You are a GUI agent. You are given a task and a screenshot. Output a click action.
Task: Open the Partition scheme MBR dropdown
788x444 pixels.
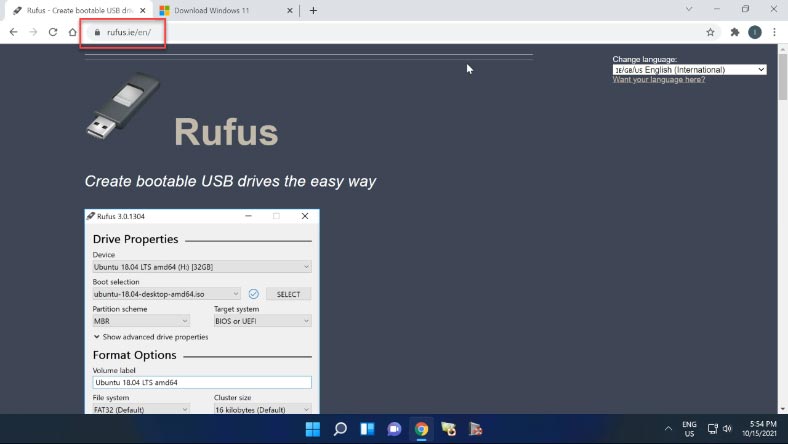[141, 321]
